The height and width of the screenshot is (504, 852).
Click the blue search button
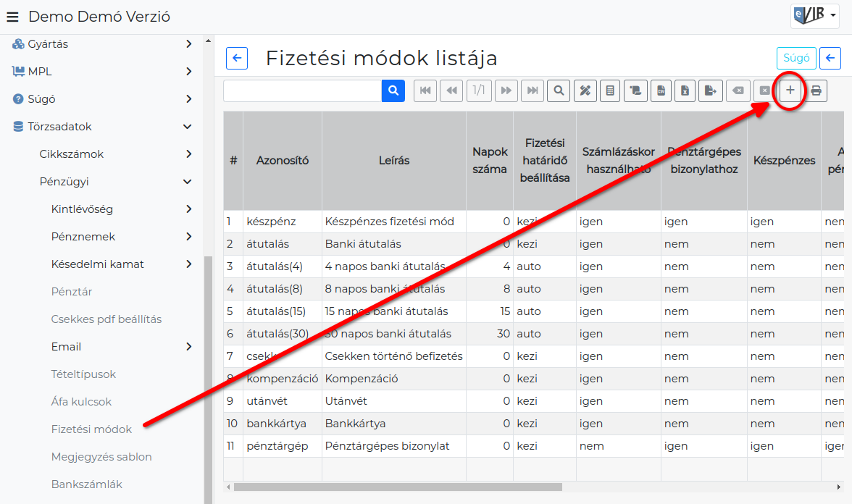click(393, 91)
